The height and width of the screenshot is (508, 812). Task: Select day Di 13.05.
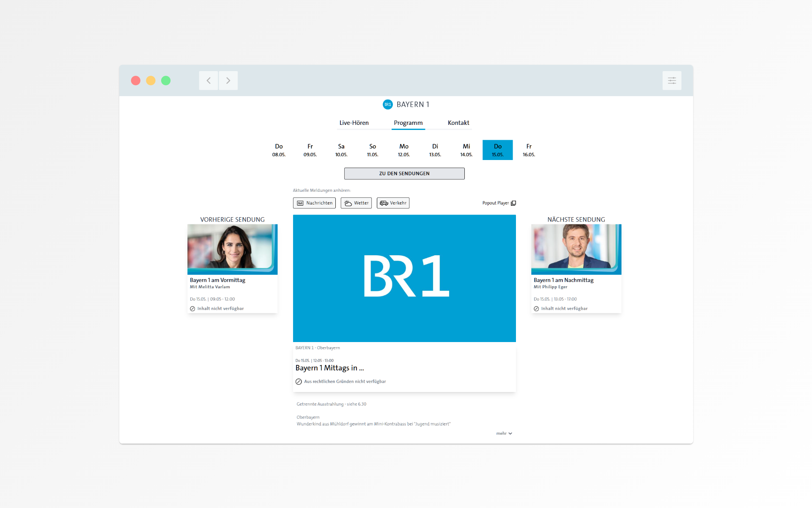point(435,150)
